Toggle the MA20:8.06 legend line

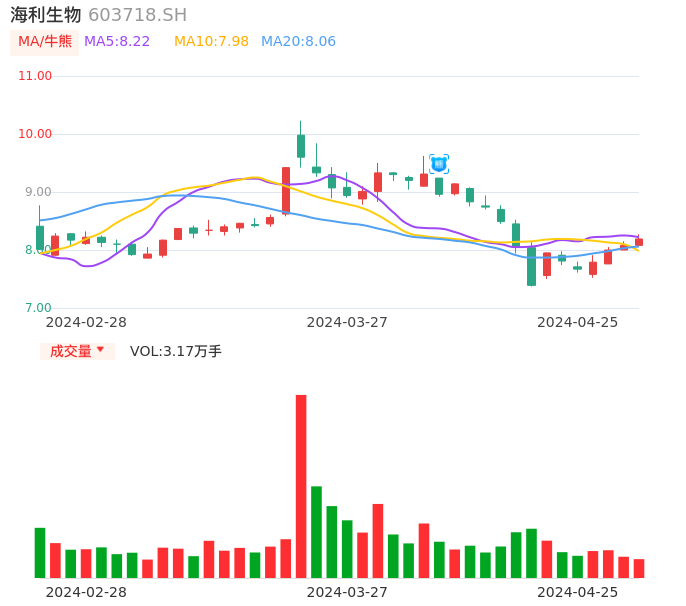(298, 42)
